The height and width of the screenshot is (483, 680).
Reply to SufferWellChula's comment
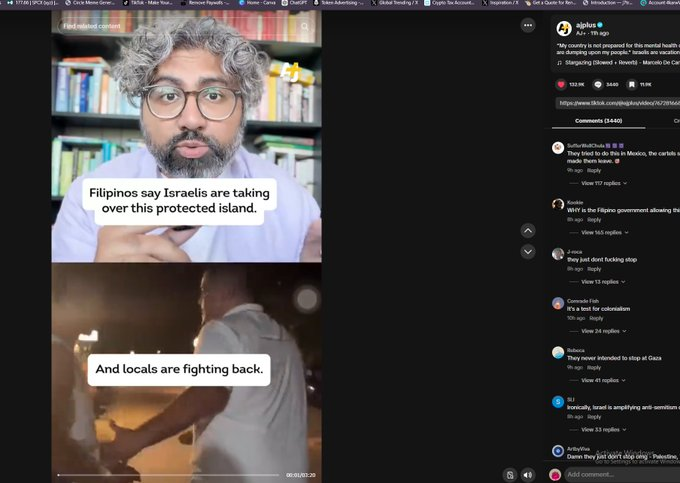(x=594, y=171)
